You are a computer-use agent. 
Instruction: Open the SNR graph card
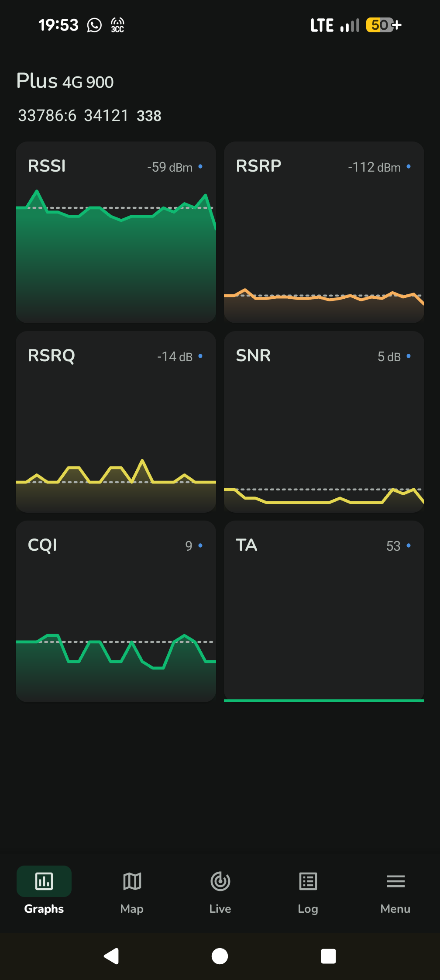(x=324, y=422)
